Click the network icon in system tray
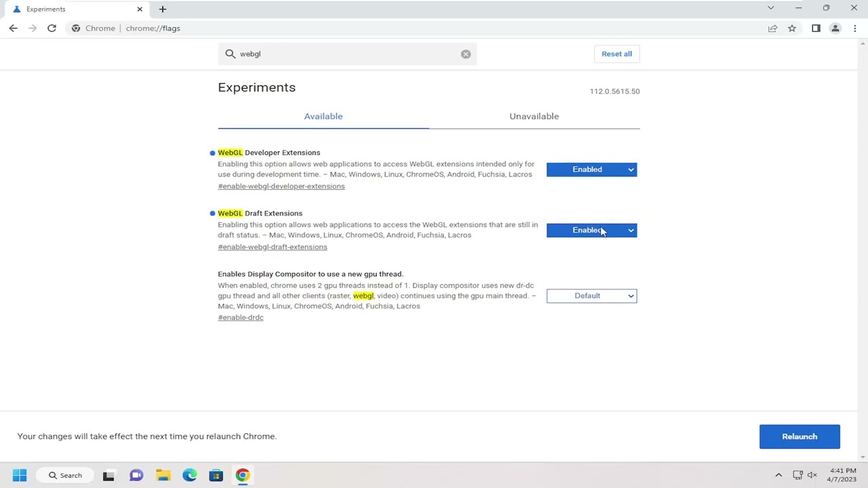 click(797, 475)
